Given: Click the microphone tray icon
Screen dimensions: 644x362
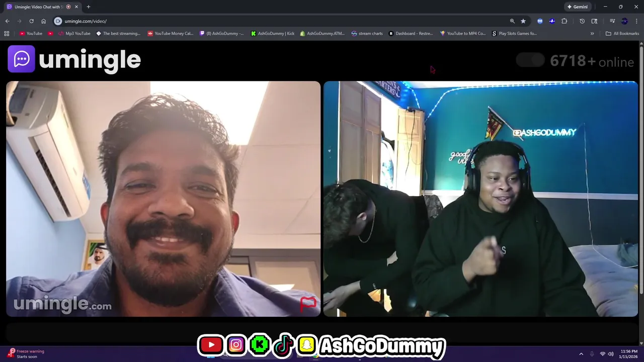Looking at the screenshot, I should click(x=592, y=354).
